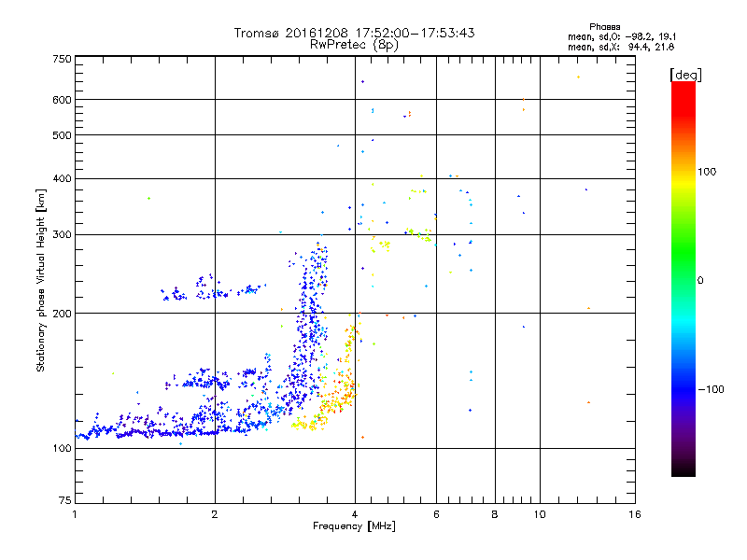747x560 pixels.
Task: Click the y-axis '200' tick label
Action: pyautogui.click(x=62, y=314)
